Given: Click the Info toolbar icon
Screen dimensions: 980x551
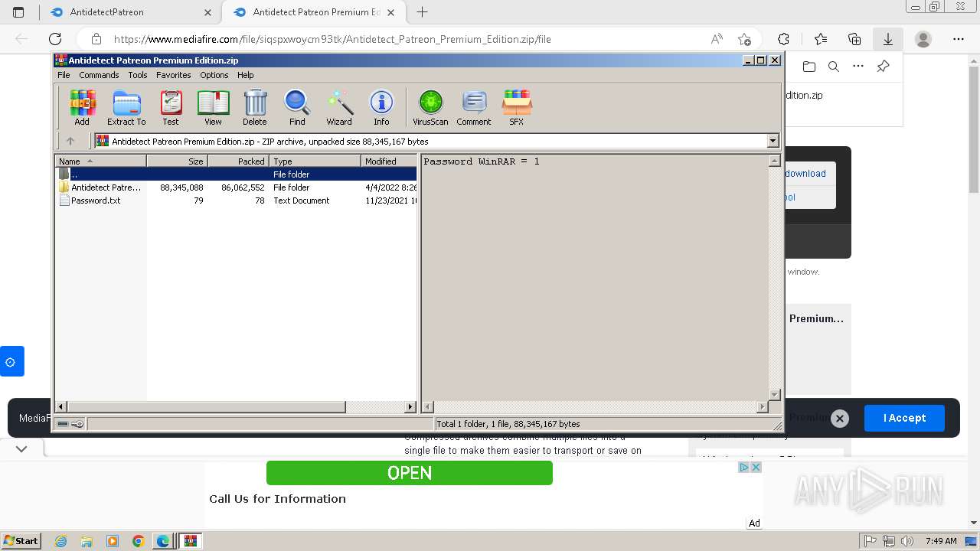Looking at the screenshot, I should (381, 107).
